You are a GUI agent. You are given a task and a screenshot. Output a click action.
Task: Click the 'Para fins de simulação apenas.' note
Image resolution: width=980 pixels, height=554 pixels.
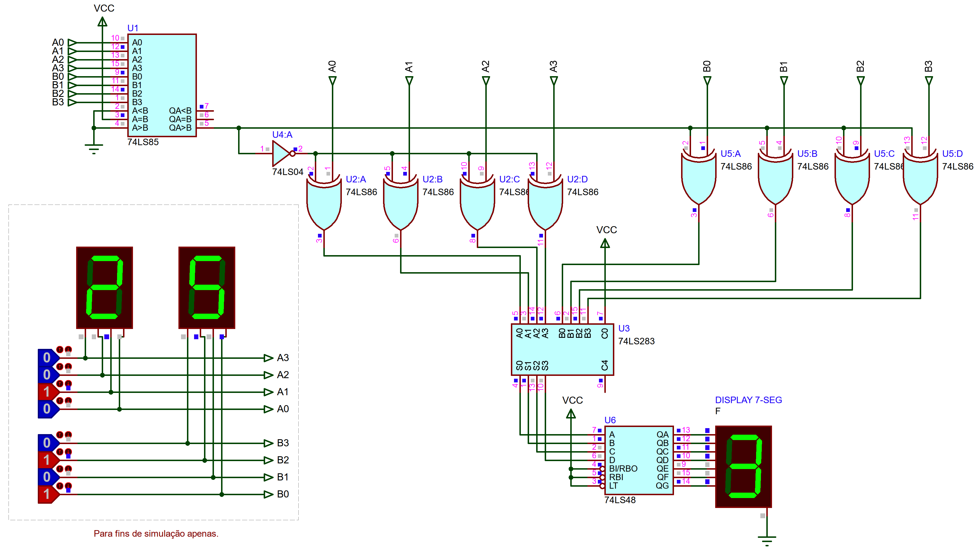point(156,534)
